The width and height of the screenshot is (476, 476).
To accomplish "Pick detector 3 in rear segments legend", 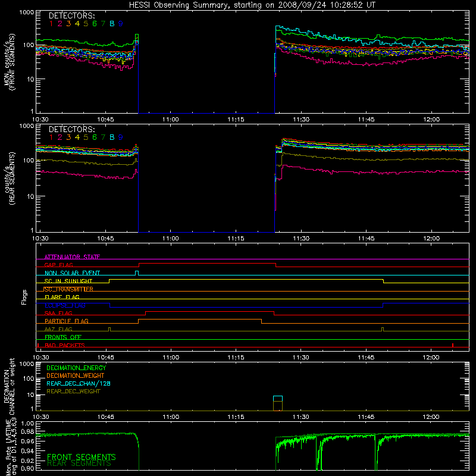I will point(68,137).
